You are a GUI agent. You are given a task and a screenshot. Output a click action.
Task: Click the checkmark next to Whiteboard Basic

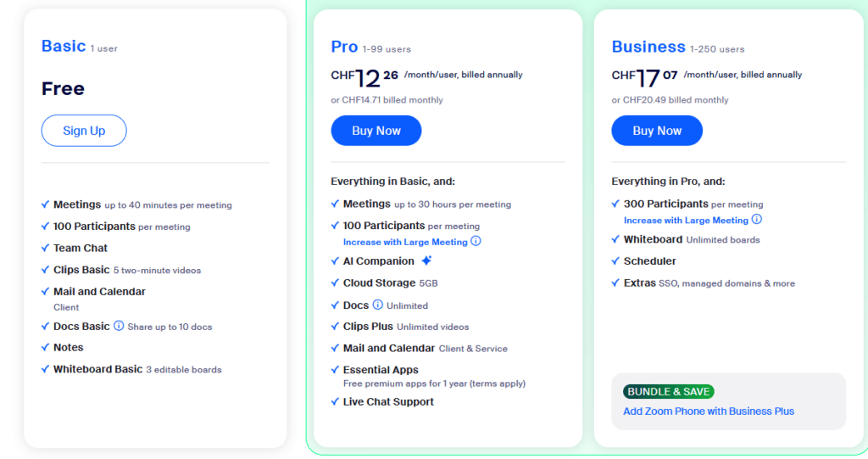(x=46, y=368)
